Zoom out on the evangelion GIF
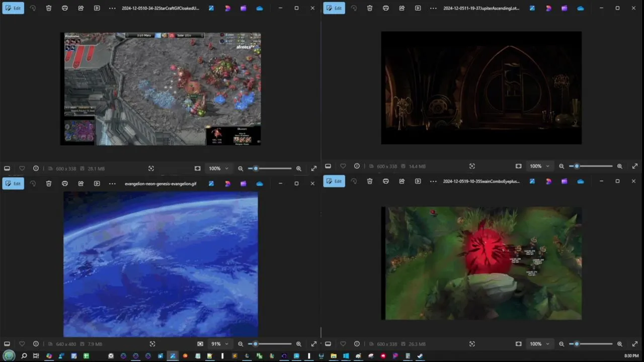 coord(240,344)
